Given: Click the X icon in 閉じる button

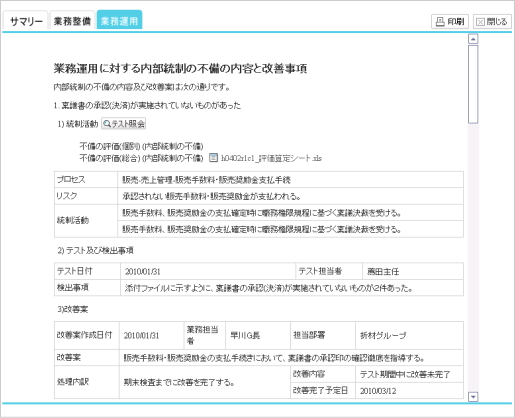Looking at the screenshot, I should (x=480, y=22).
